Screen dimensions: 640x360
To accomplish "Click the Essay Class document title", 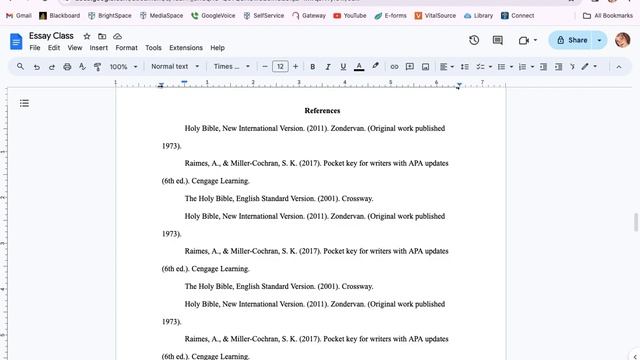I will 51,36.
